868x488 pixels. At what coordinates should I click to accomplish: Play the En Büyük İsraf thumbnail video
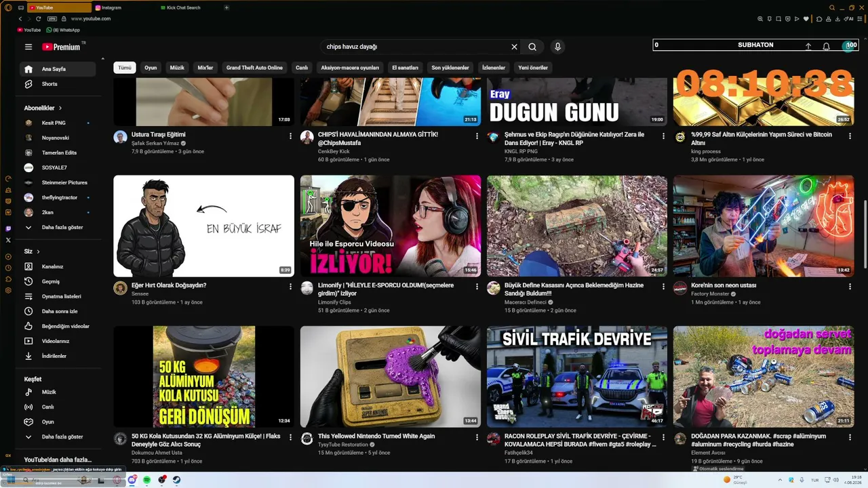coord(203,226)
